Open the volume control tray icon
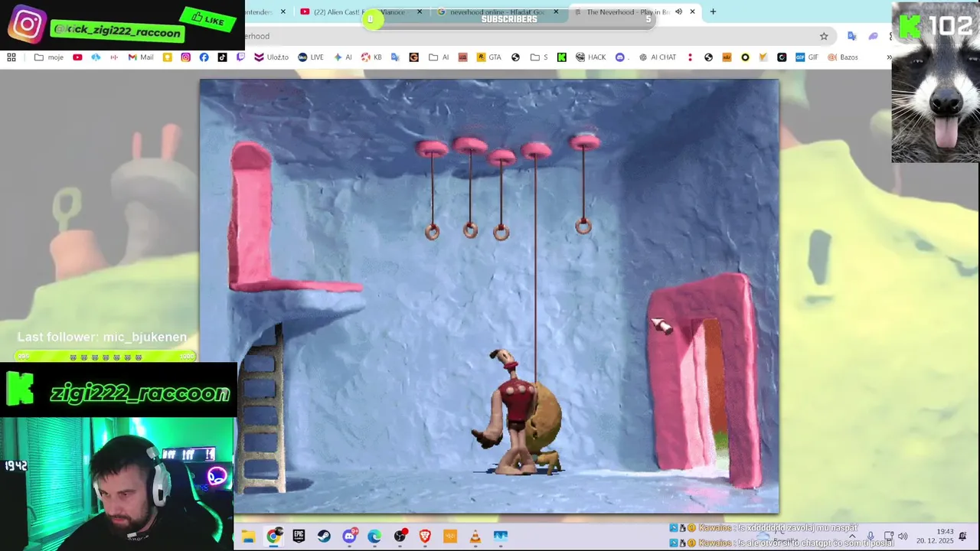980x551 pixels. 903,536
